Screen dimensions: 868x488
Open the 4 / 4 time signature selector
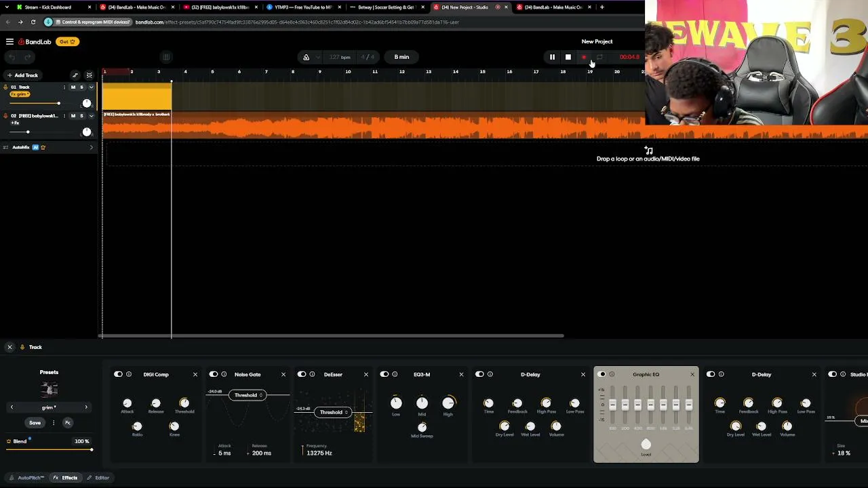(368, 57)
